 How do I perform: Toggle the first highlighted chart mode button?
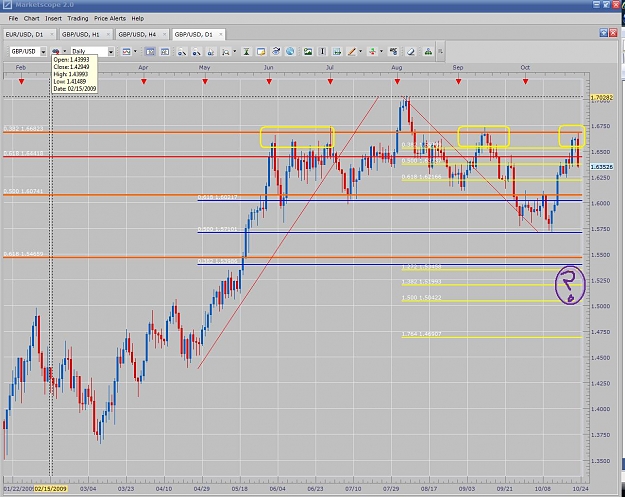(x=150, y=51)
